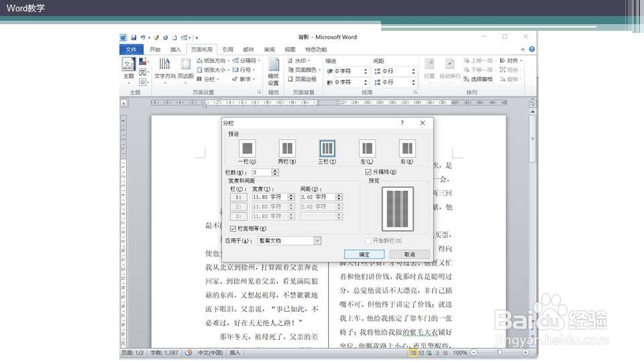This screenshot has height=362, width=644.
Task: Click the 确定 OK button
Action: [x=364, y=255]
